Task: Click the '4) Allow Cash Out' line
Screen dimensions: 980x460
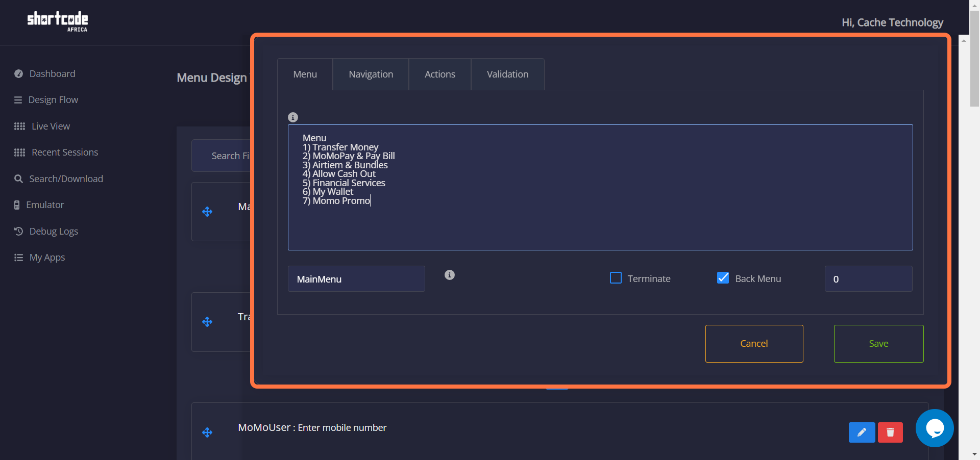Action: click(x=339, y=174)
